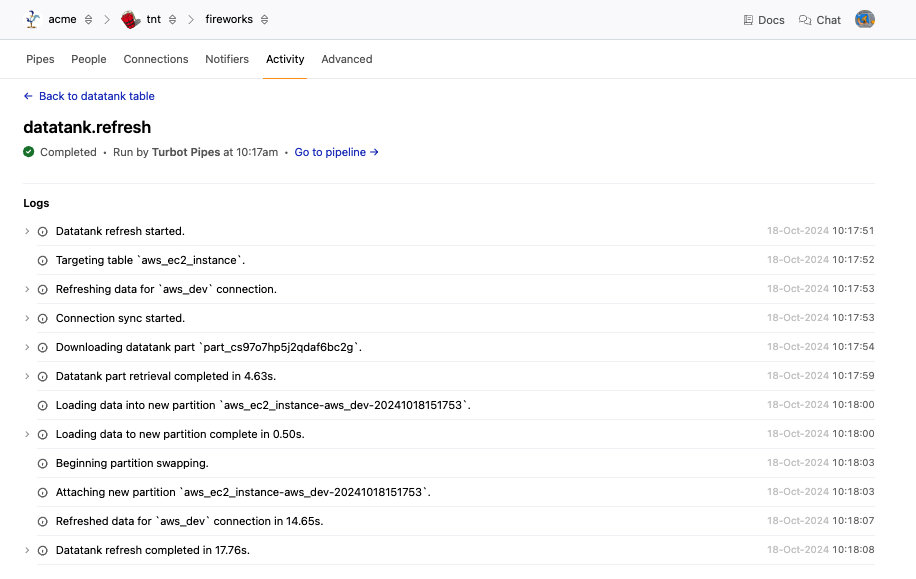Open the Advanced tab
916x579 pixels.
point(346,59)
